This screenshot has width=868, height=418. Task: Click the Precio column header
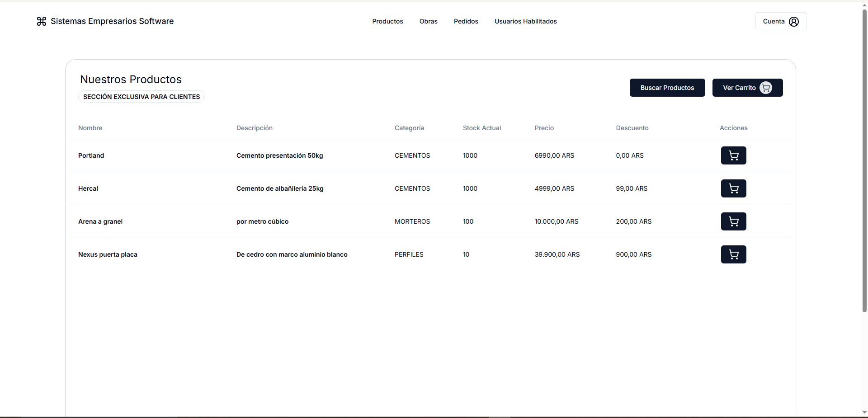click(544, 128)
